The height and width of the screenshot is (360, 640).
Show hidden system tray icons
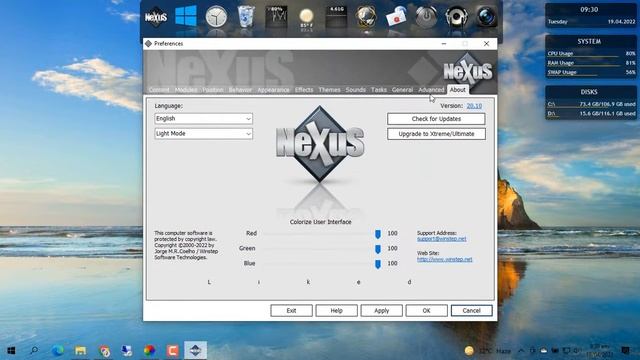(x=521, y=351)
